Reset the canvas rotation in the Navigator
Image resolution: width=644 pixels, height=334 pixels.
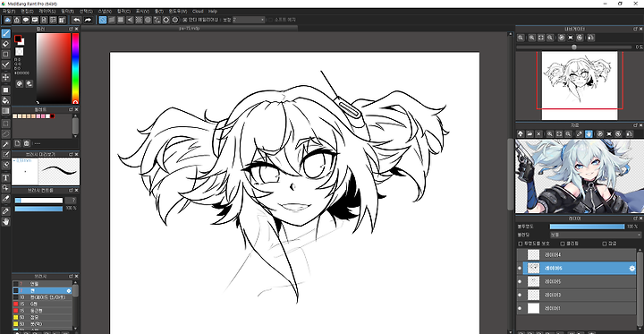click(x=571, y=38)
